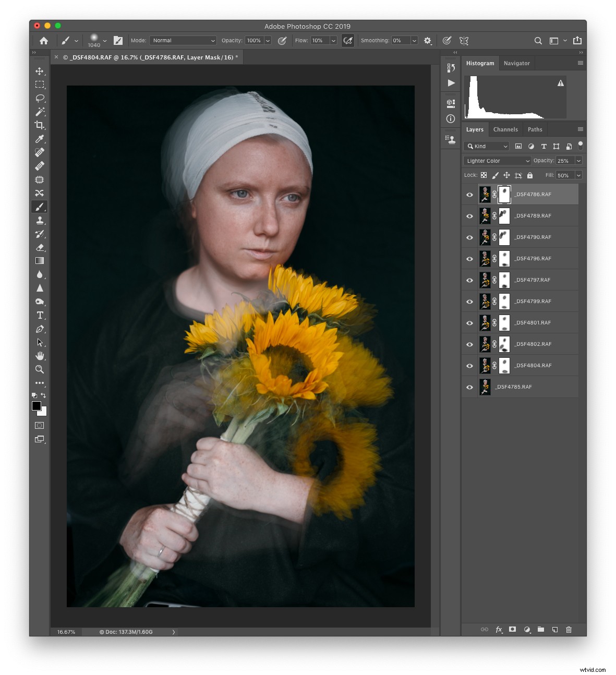Click the foreground color swatch

pyautogui.click(x=37, y=406)
